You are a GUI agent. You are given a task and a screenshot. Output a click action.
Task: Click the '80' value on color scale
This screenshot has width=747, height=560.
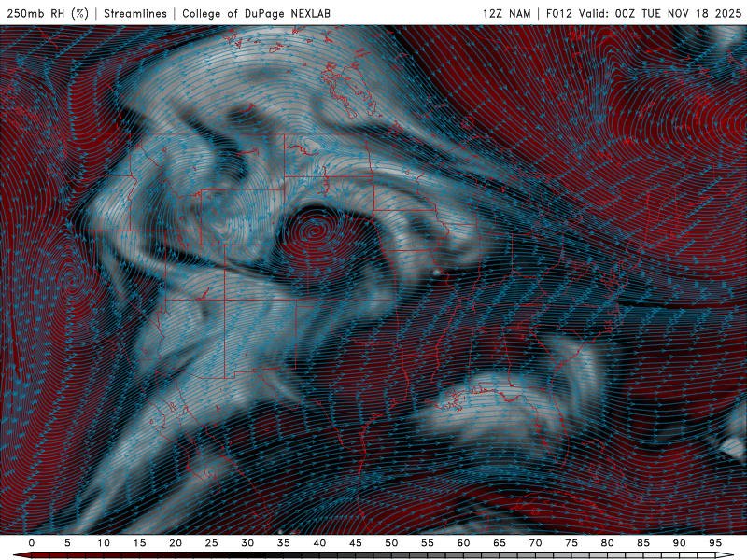(x=607, y=543)
